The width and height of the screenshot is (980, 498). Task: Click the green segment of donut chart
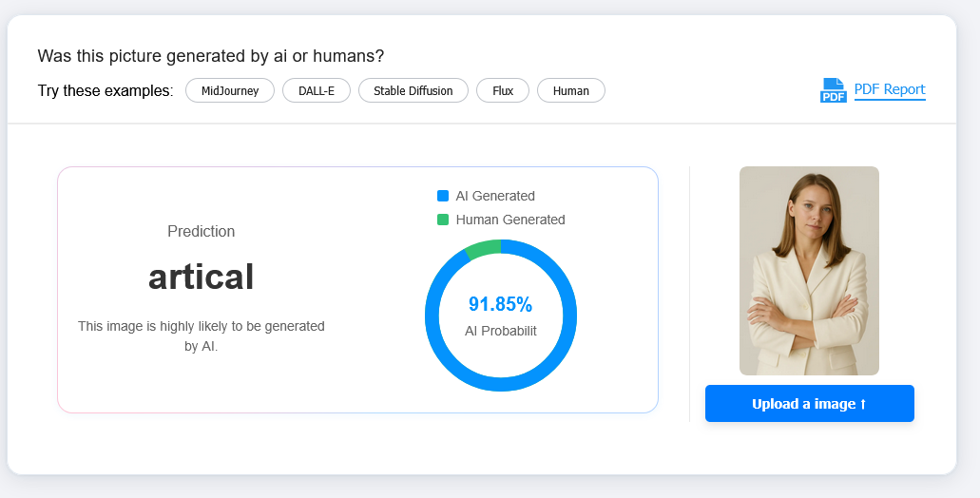click(483, 249)
